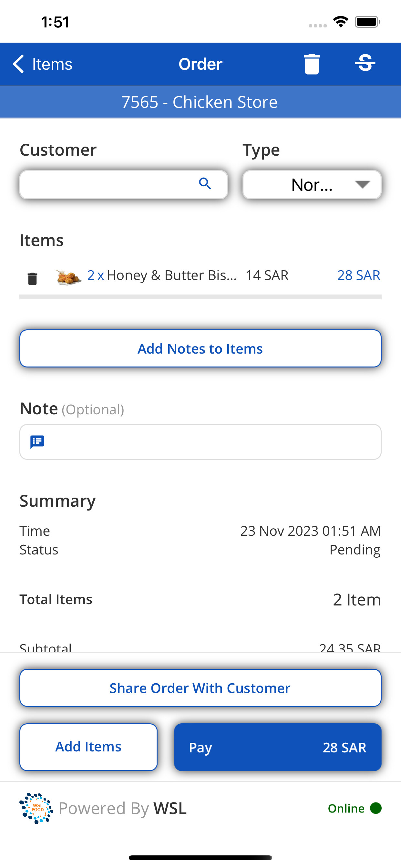
Task: Tap the customer search magnifier icon
Action: [x=205, y=184]
